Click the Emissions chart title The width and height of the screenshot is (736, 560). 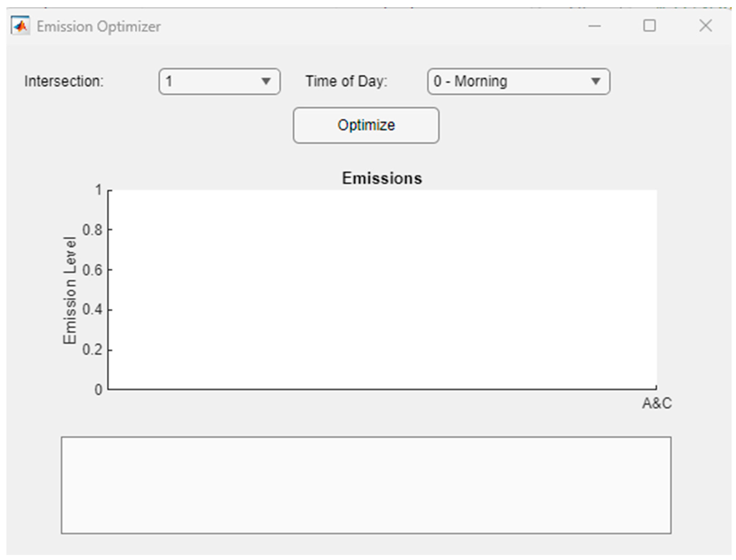(382, 178)
